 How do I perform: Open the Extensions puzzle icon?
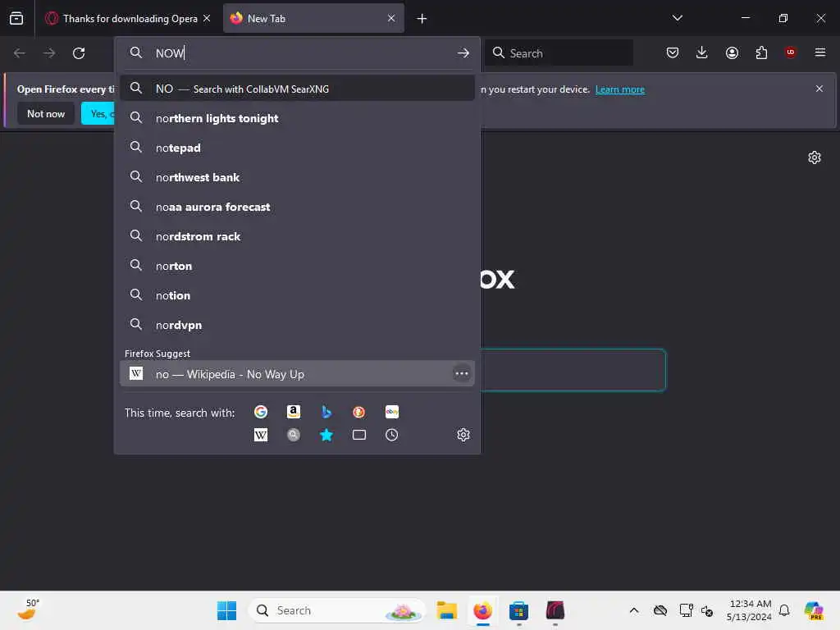[x=761, y=52]
